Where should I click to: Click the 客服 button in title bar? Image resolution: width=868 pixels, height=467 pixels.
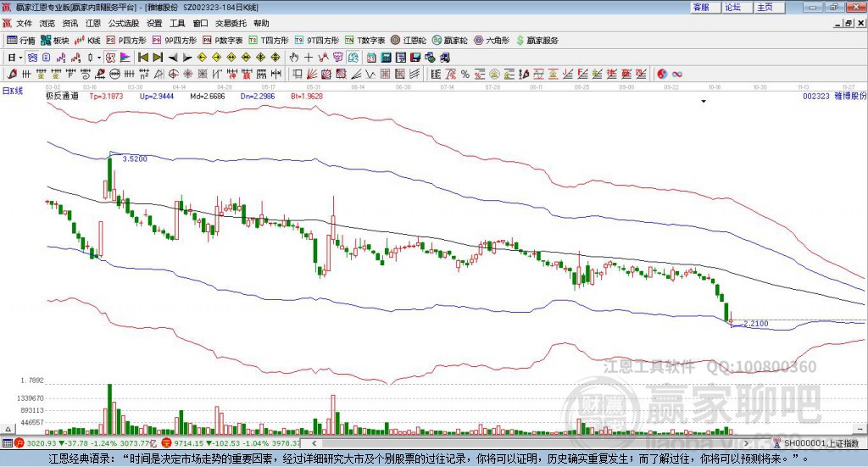[x=706, y=7]
